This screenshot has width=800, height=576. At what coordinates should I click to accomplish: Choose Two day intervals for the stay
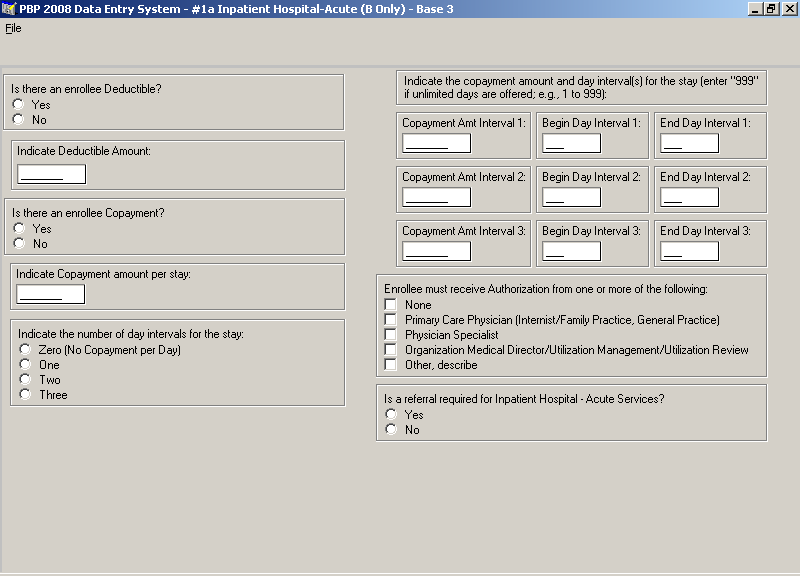tap(25, 379)
